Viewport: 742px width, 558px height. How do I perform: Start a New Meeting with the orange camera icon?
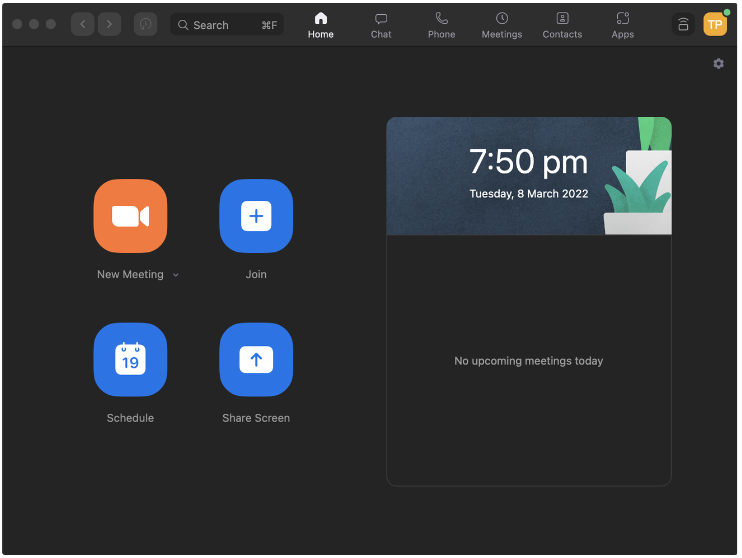(130, 216)
